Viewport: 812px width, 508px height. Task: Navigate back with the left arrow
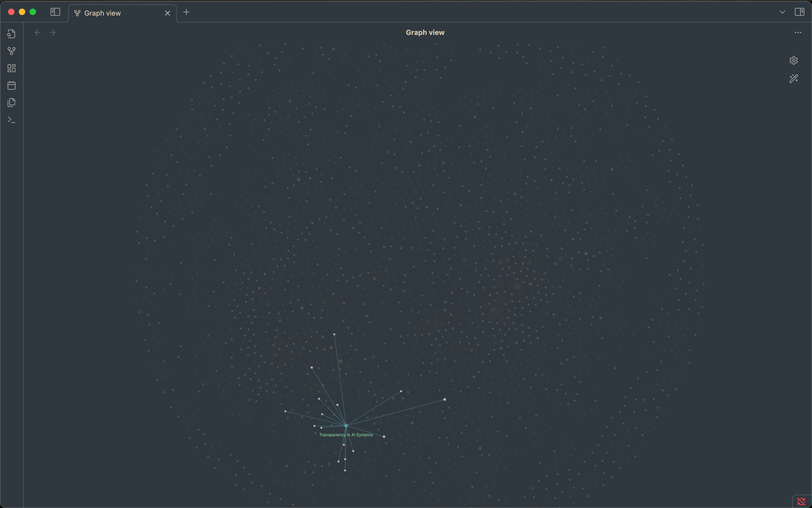click(x=38, y=32)
